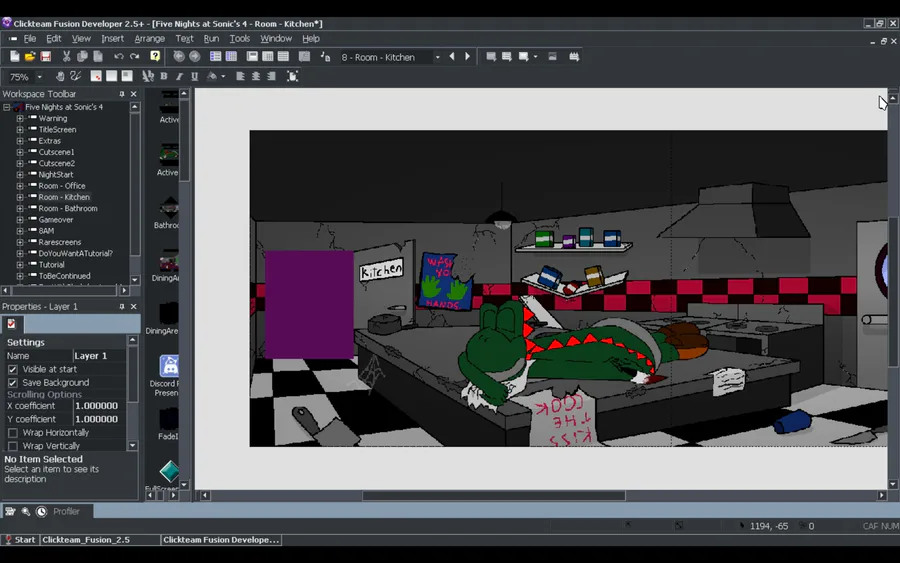Select the hand pan tool
Viewport: 900px width, 563px height.
(60, 76)
